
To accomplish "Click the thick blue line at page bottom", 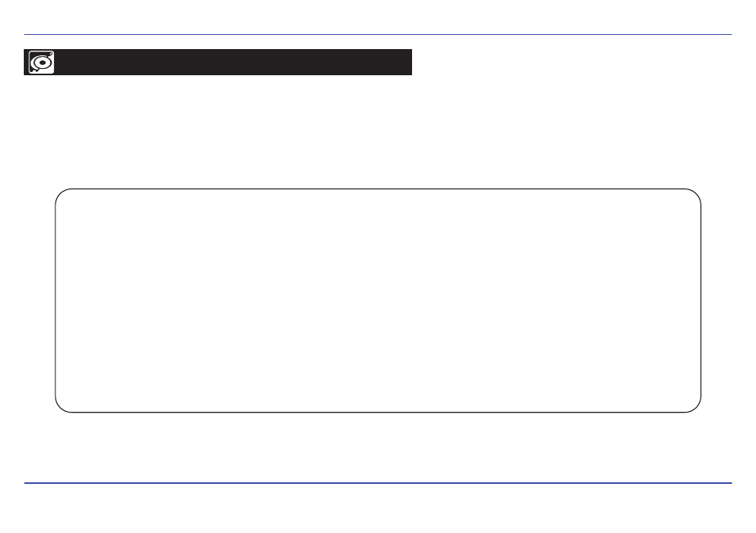I will (378, 483).
